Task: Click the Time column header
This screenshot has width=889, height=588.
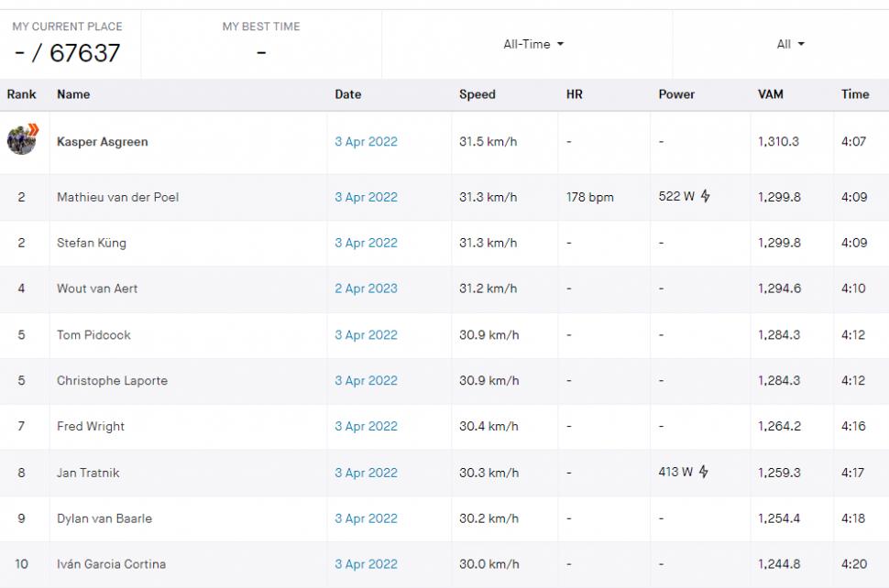Action: pos(855,94)
